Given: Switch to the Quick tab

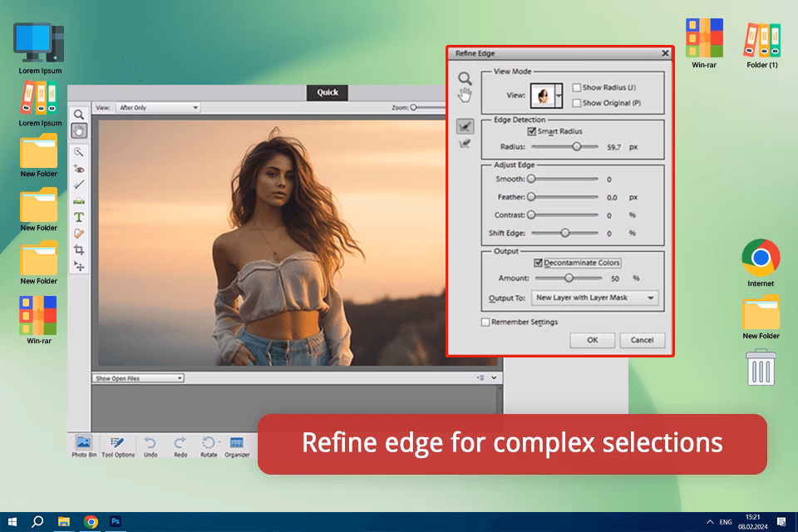Looking at the screenshot, I should click(327, 92).
